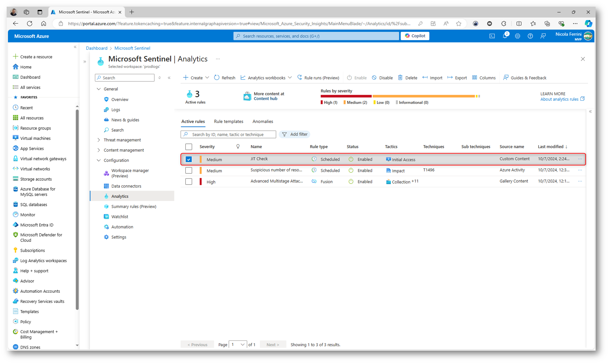609x364 pixels.
Task: Collapse the General section
Action: (99, 89)
